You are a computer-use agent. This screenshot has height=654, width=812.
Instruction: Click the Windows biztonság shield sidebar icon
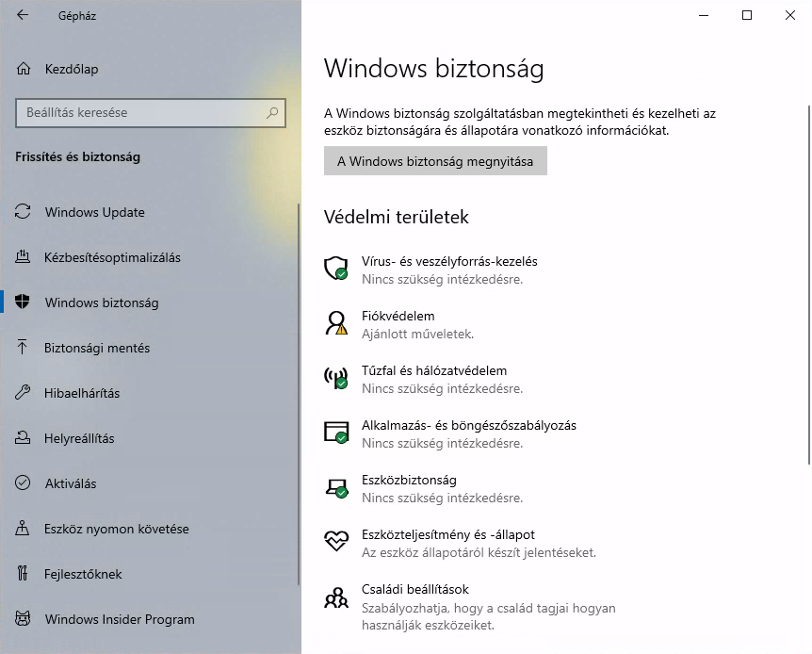[23, 302]
